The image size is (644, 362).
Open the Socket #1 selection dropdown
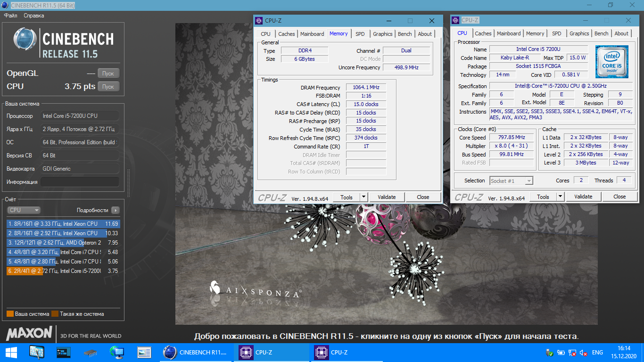512,181
